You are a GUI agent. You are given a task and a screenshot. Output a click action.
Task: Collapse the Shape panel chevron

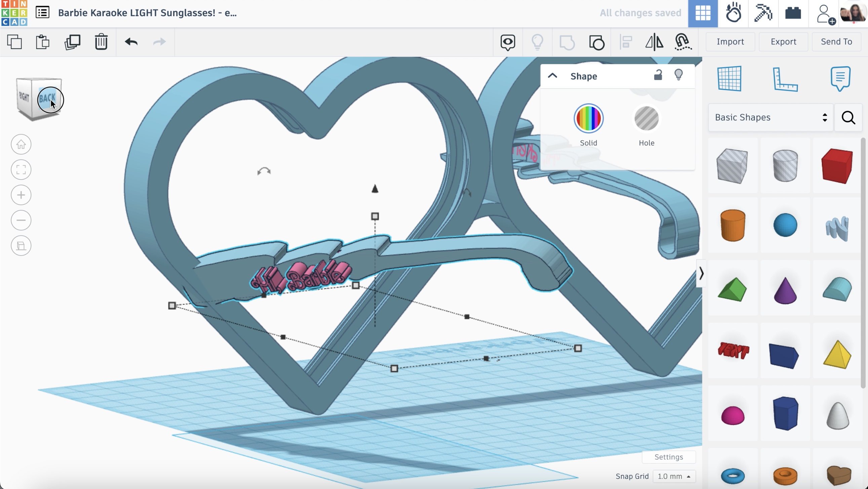point(553,76)
